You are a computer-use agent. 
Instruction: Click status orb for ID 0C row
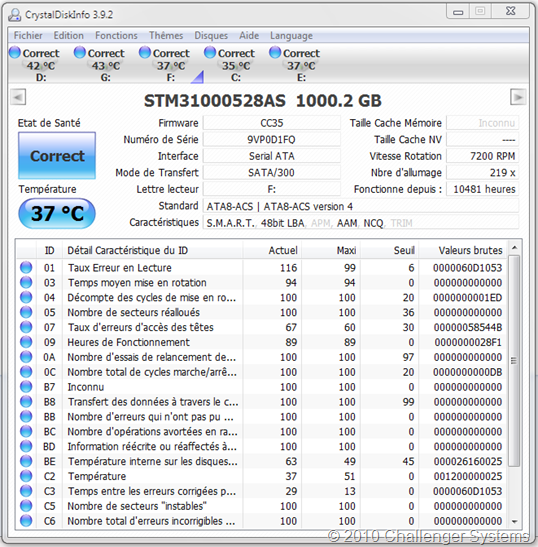coord(26,372)
